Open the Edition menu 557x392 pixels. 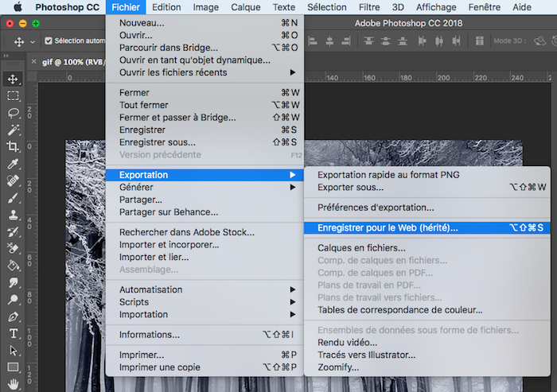(166, 7)
